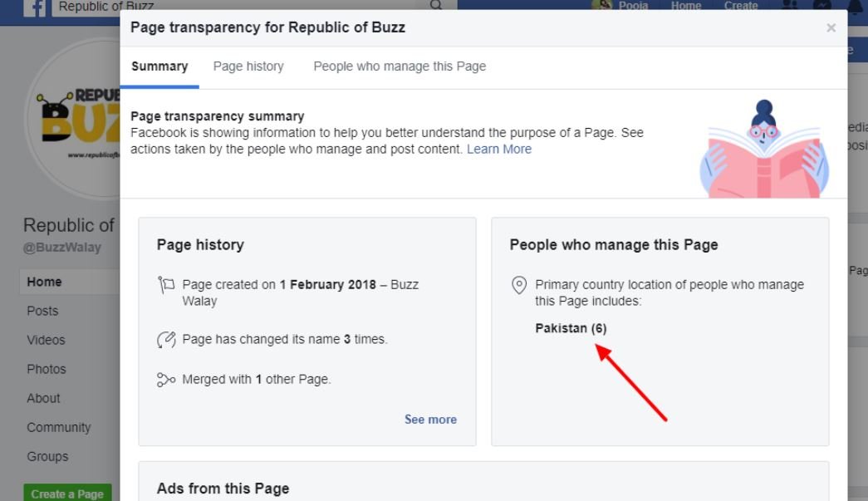This screenshot has height=501, width=868.
Task: Select the Summary tab
Action: tap(159, 66)
